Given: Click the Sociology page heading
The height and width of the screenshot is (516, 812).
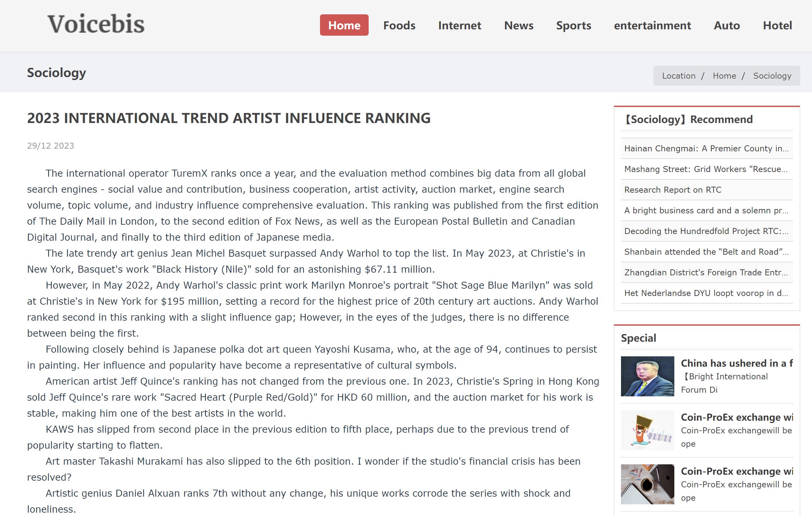Looking at the screenshot, I should pyautogui.click(x=56, y=73).
